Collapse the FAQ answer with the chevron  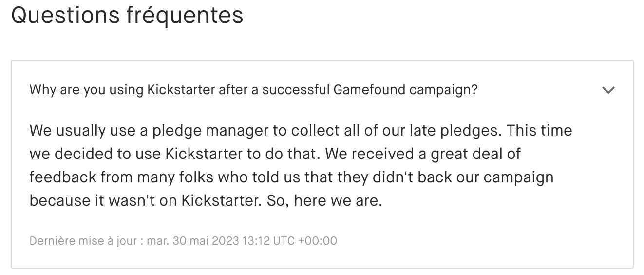tap(608, 90)
